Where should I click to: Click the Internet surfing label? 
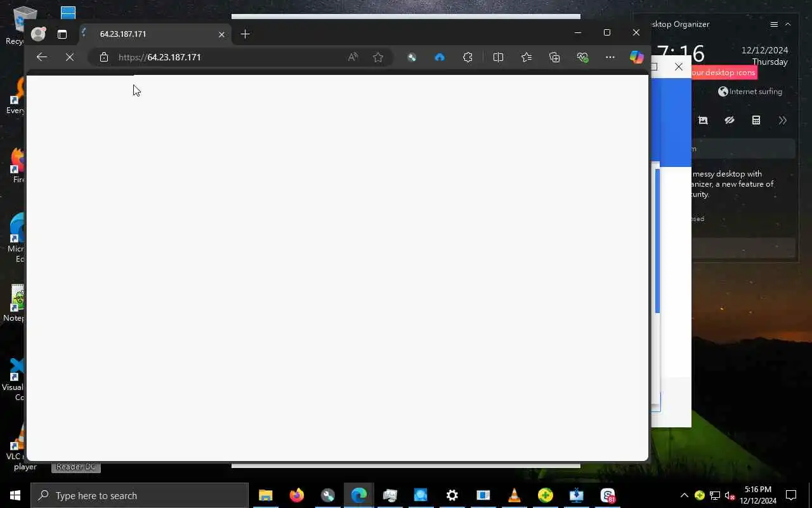756,91
